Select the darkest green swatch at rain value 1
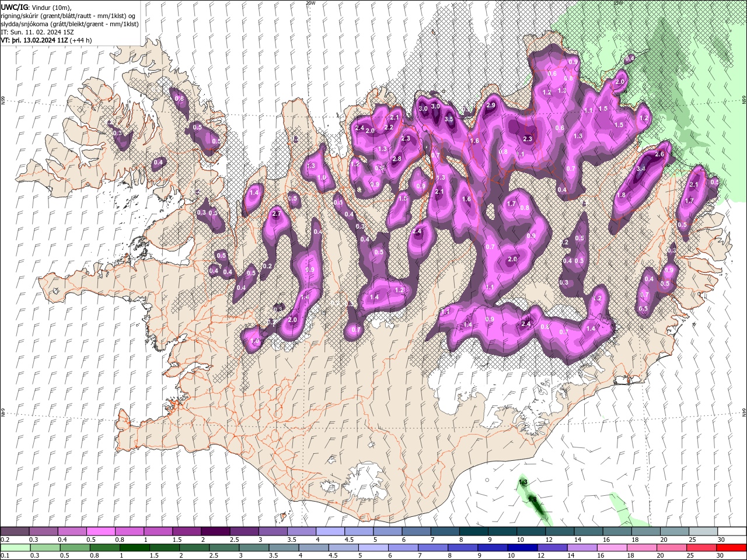Screen dimensions: 747x560 click(134, 548)
